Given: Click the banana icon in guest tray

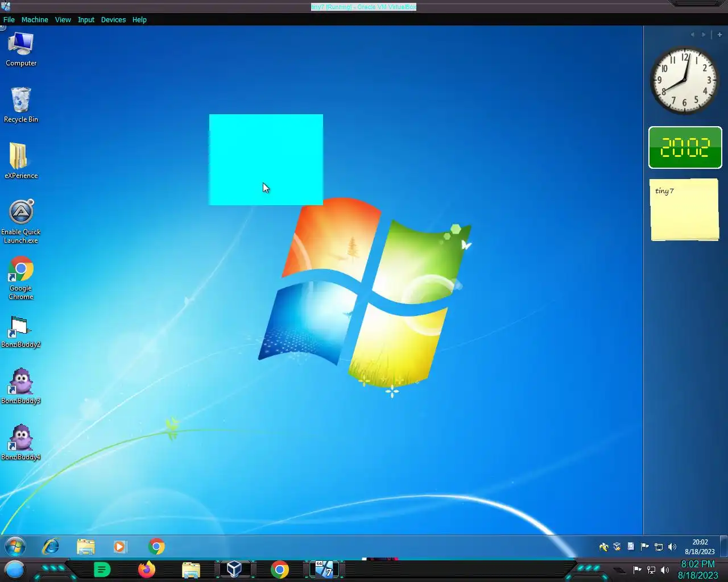Looking at the screenshot, I should point(603,547).
